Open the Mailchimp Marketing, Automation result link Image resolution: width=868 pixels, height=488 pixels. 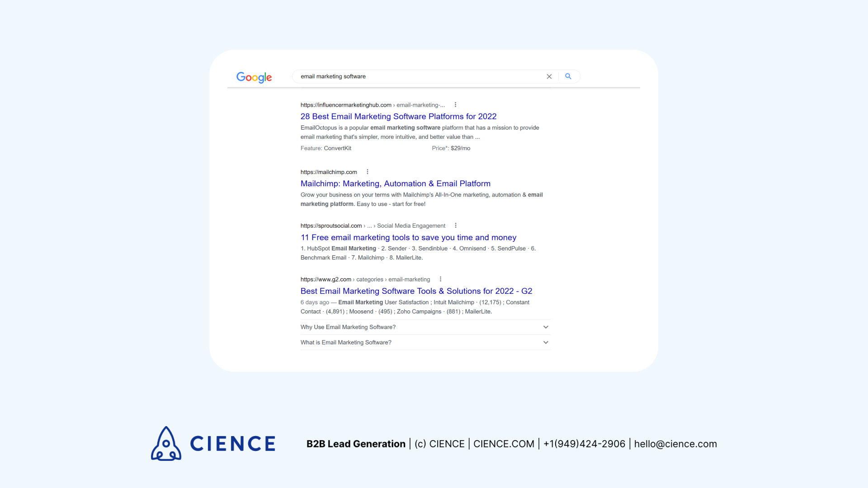pyautogui.click(x=395, y=183)
